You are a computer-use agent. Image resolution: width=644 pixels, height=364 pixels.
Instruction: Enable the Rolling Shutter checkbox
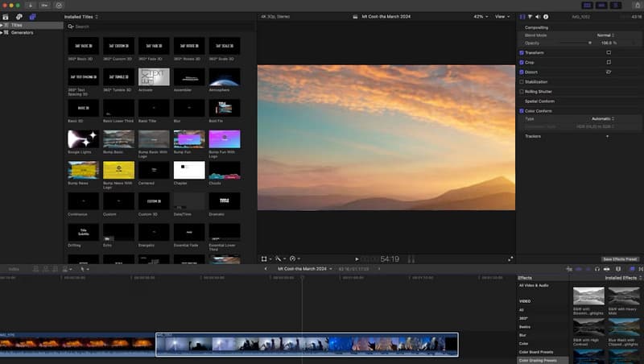pos(522,92)
